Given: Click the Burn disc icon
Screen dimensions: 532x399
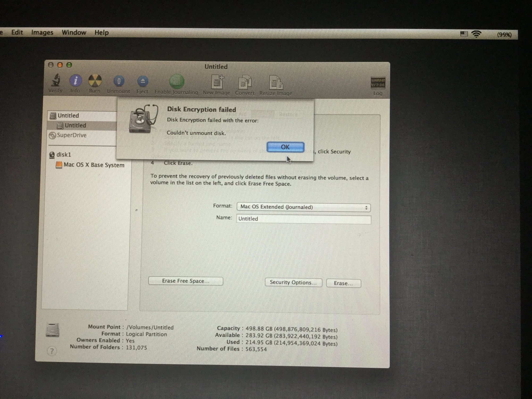Looking at the screenshot, I should (95, 81).
